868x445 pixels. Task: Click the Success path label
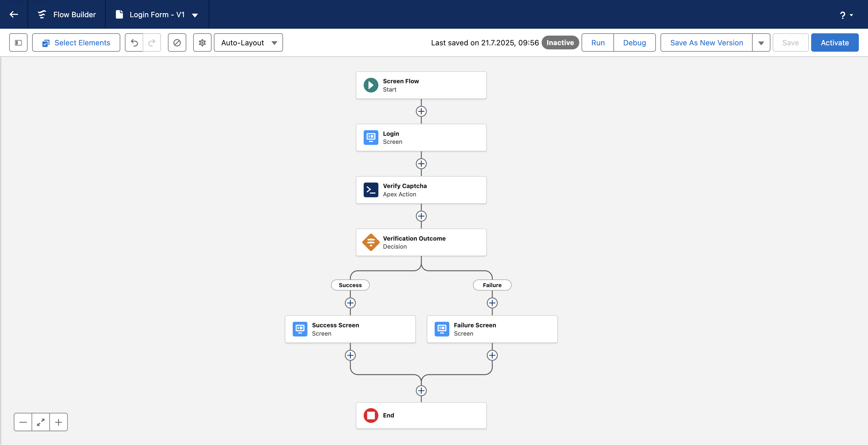(350, 285)
